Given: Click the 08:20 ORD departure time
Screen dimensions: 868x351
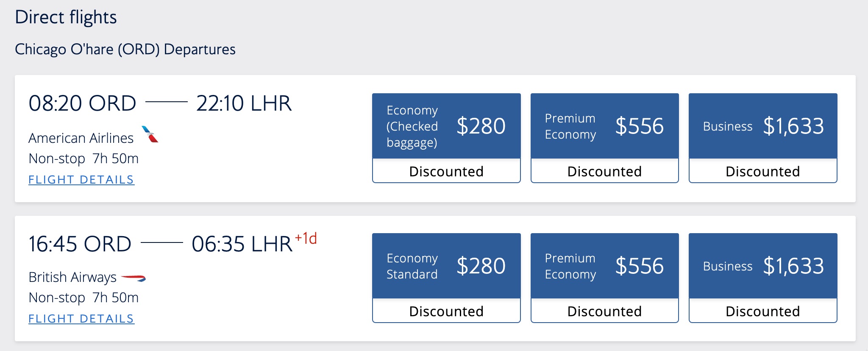Looking at the screenshot, I should click(x=83, y=102).
